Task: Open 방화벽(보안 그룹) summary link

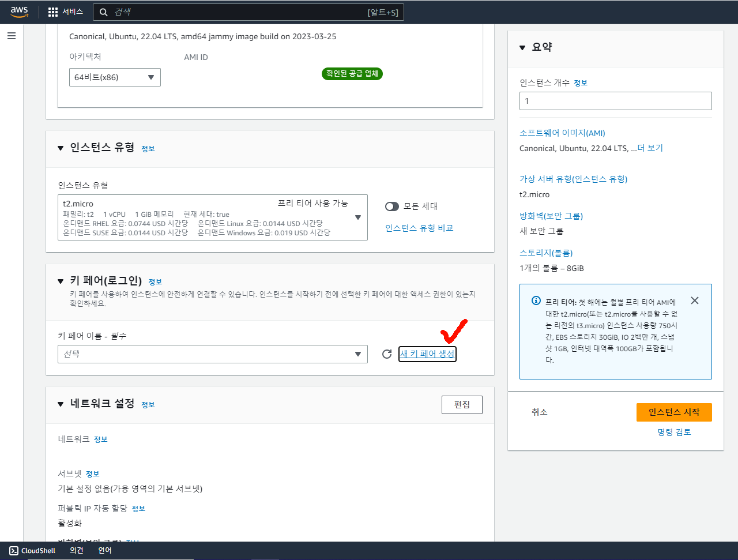Action: pos(551,216)
